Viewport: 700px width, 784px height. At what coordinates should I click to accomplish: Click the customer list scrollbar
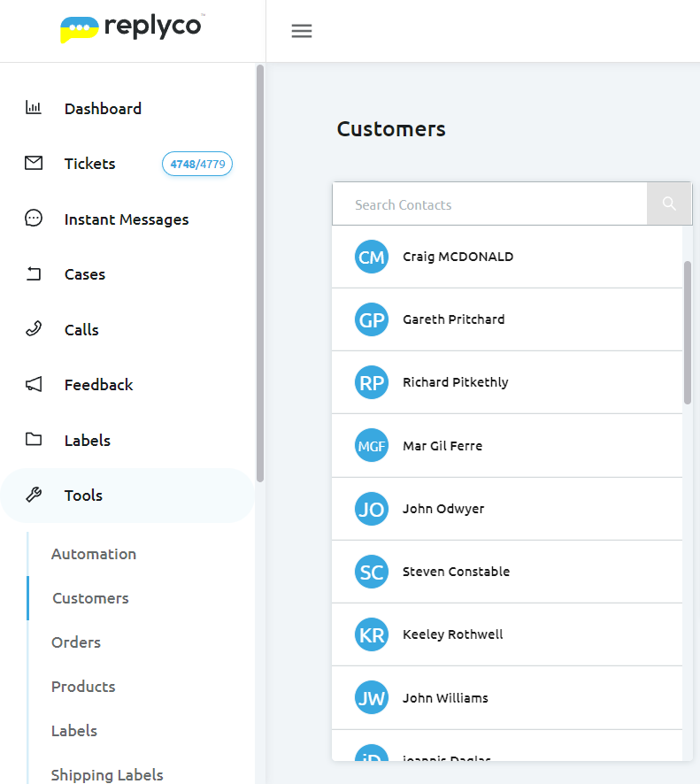point(688,333)
